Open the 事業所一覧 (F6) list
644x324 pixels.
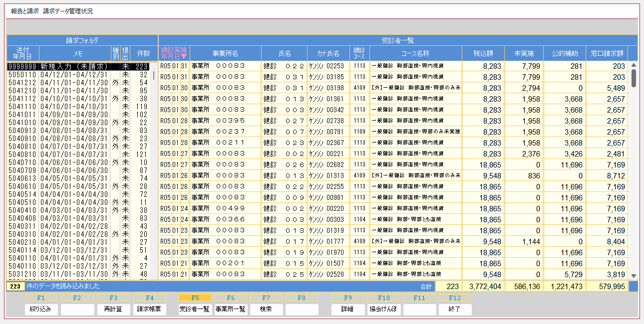click(x=230, y=309)
